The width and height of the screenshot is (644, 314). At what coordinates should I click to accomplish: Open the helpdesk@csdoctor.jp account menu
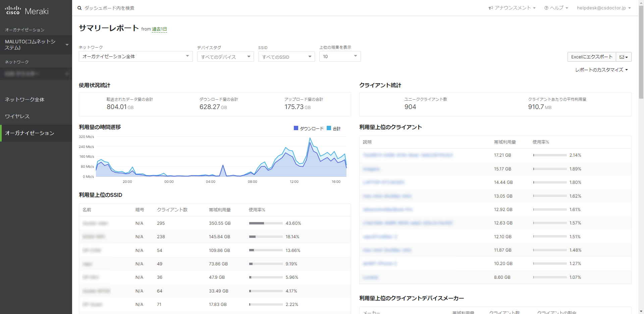pyautogui.click(x=604, y=8)
